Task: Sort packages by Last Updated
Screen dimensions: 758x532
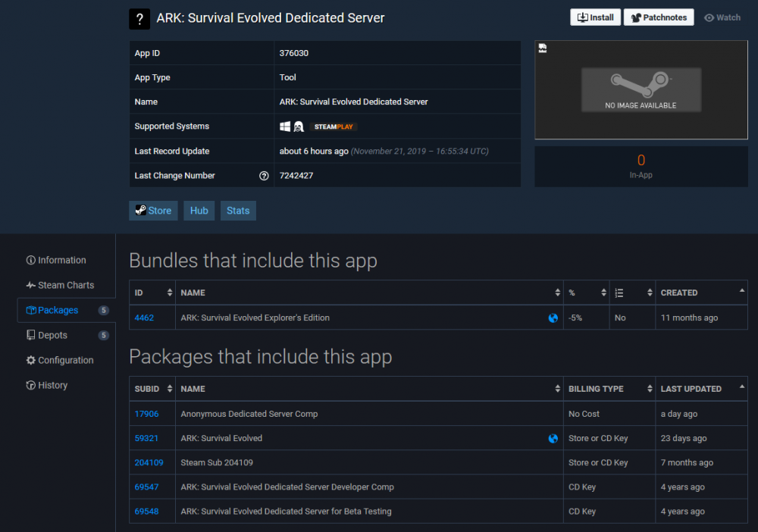Action: (x=701, y=389)
